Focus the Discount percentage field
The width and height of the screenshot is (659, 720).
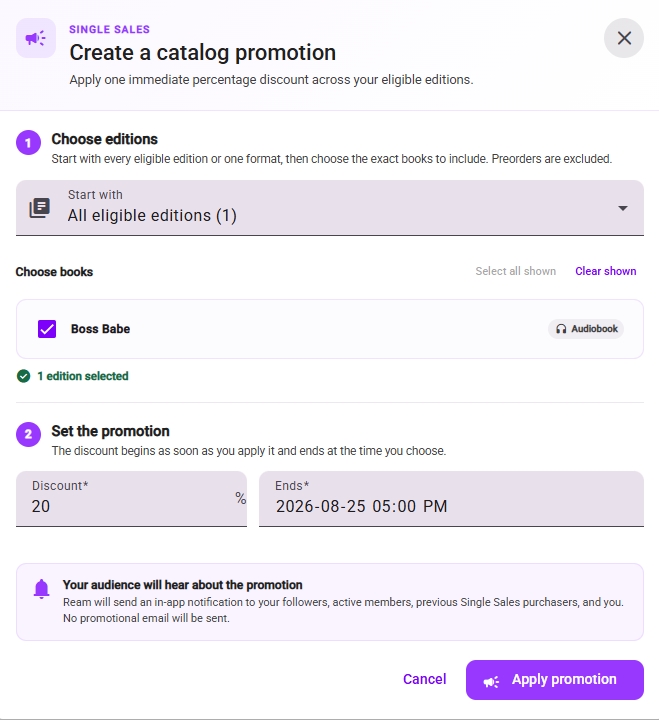pyautogui.click(x=131, y=499)
